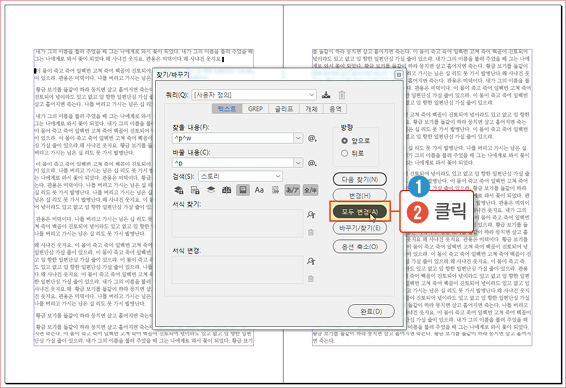Click clear attributes trash for 서식 찾기
The width and height of the screenshot is (566, 388).
(x=311, y=232)
